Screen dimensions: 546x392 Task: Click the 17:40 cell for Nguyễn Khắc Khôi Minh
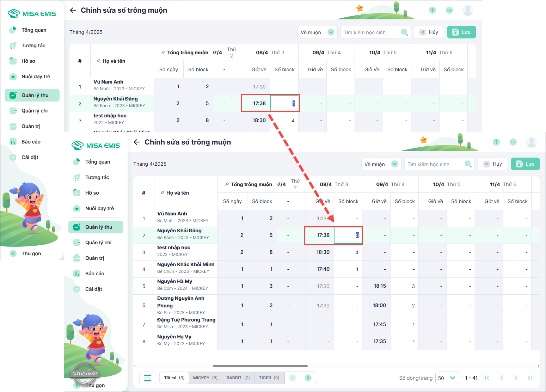(320, 269)
